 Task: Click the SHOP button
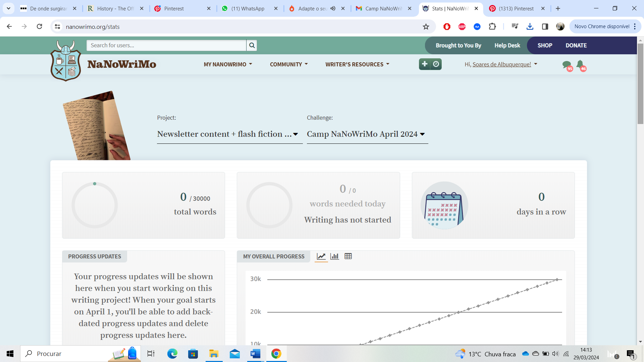pyautogui.click(x=545, y=45)
